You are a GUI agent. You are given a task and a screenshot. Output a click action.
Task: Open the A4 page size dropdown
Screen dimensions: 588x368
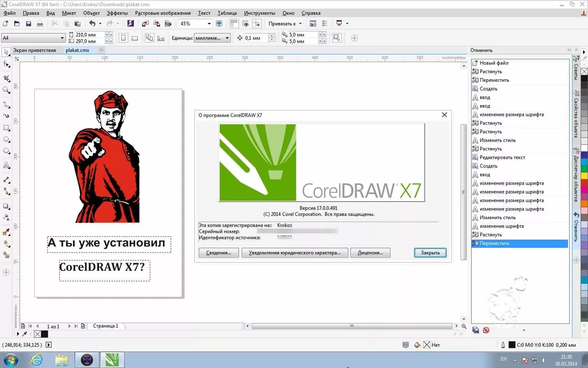click(62, 38)
